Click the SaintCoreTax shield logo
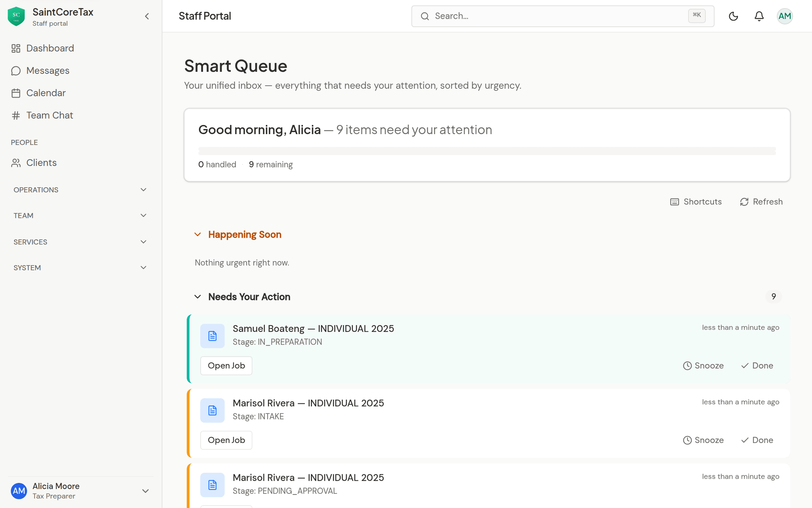 coord(16,16)
